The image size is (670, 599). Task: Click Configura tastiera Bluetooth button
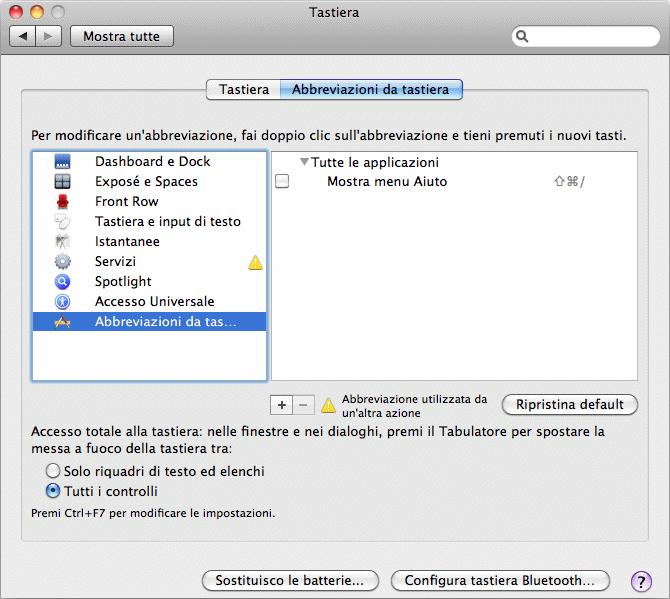(x=500, y=580)
